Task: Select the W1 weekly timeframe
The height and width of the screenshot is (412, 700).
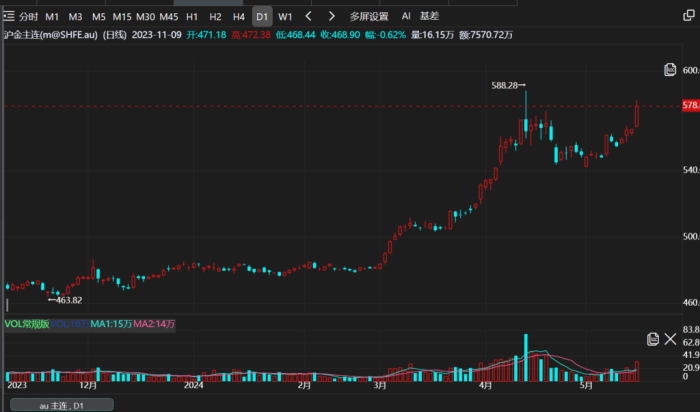Action: click(x=285, y=17)
